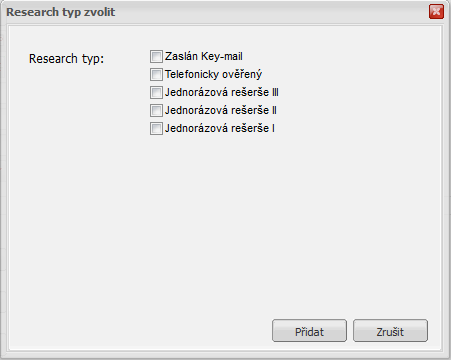This screenshot has width=451, height=361.
Task: Click the "Jednorázová rešerše II" label text
Action: [x=221, y=110]
